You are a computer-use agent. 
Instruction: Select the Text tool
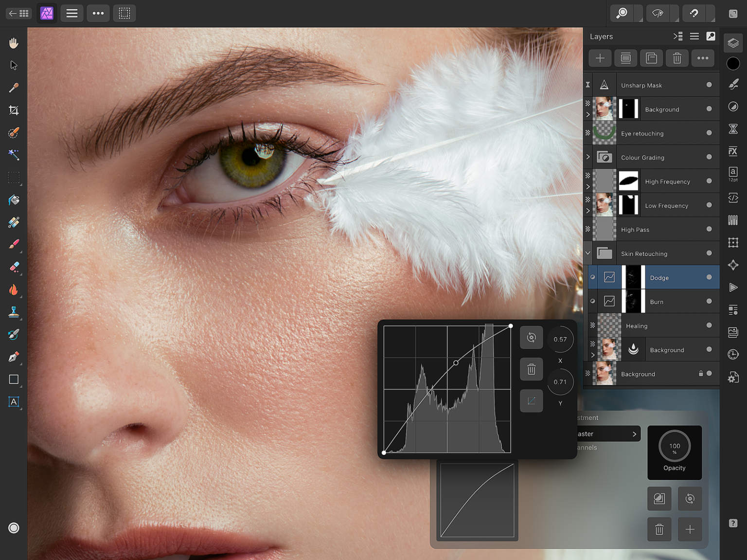(x=14, y=402)
